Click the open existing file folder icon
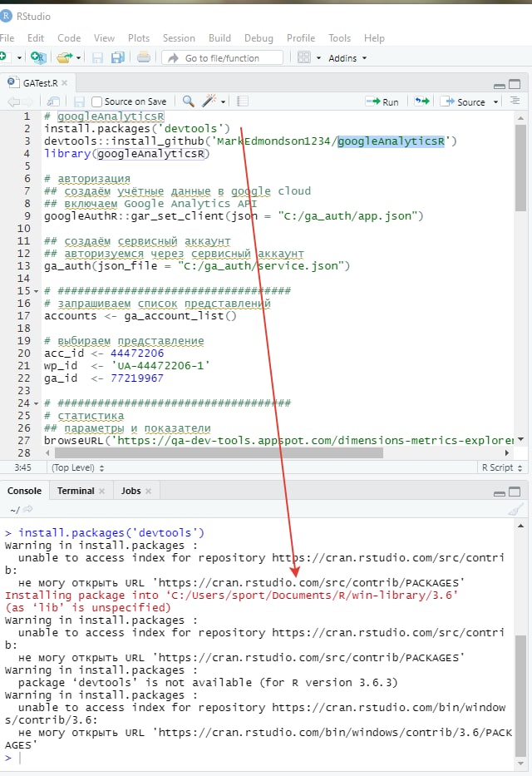 pos(65,57)
